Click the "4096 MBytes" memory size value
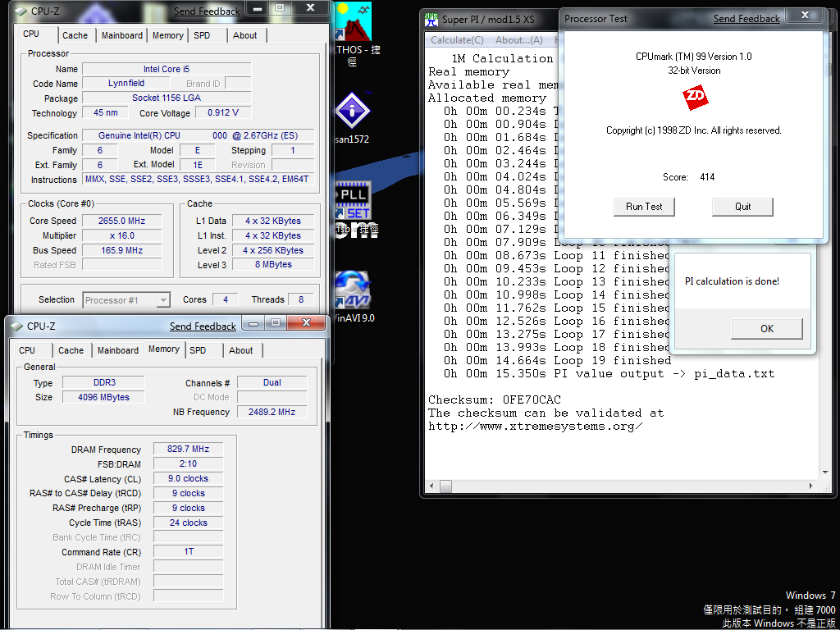The image size is (840, 630). tap(104, 397)
